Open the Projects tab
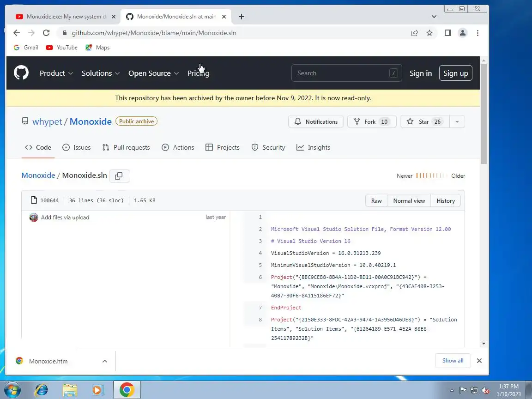The height and width of the screenshot is (399, 532). [223, 148]
